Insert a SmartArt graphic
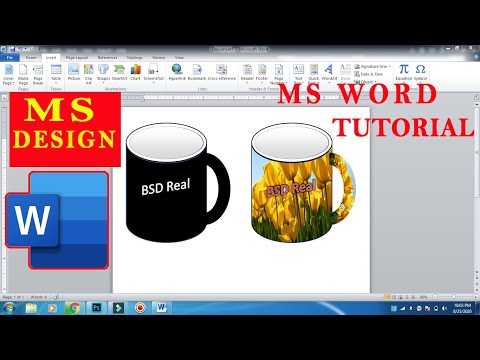The height and width of the screenshot is (360, 480). 119,72
